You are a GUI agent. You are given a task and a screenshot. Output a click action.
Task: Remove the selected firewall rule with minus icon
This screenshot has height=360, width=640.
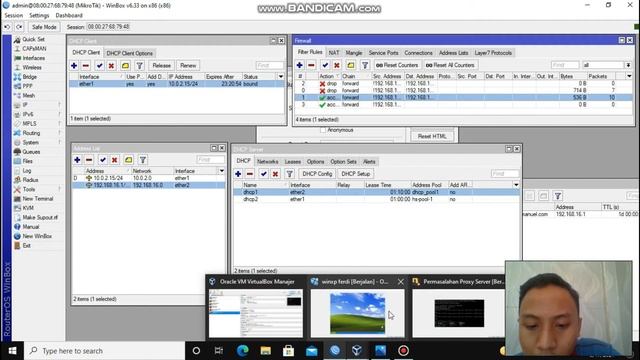311,65
